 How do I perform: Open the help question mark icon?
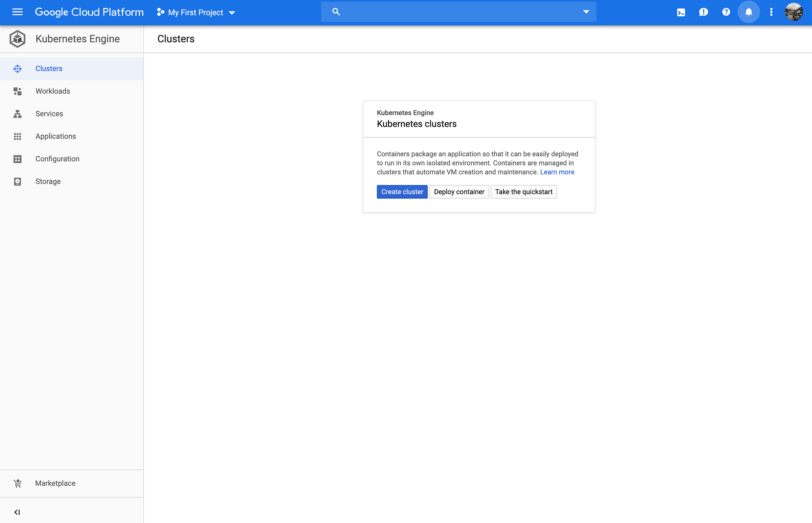pyautogui.click(x=726, y=12)
